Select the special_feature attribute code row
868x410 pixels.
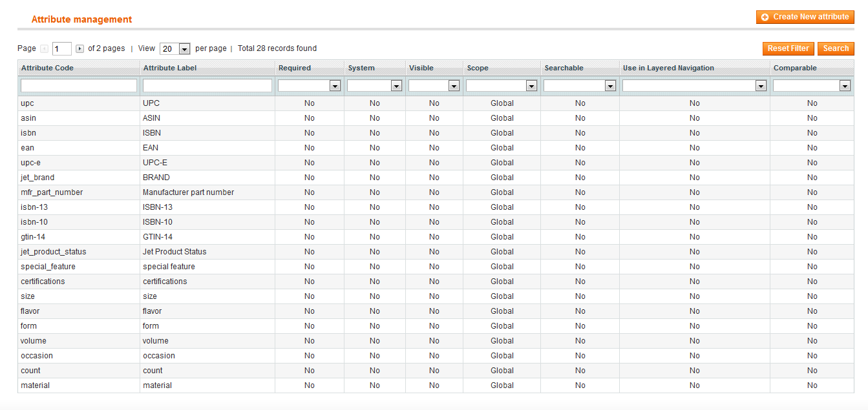click(x=436, y=267)
